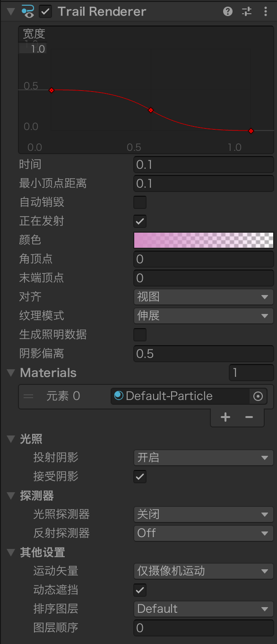Open the 排序图层 dropdown showing Default
This screenshot has width=277, height=644.
[203, 609]
